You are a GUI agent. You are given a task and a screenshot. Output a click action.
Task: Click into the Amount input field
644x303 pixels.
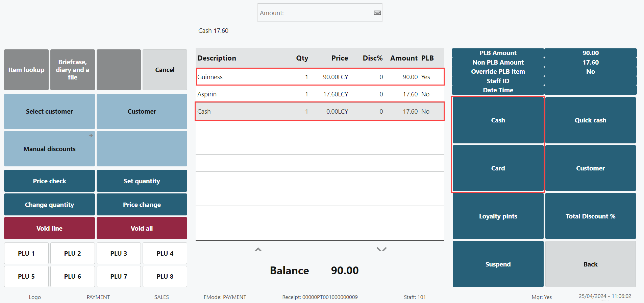click(314, 13)
